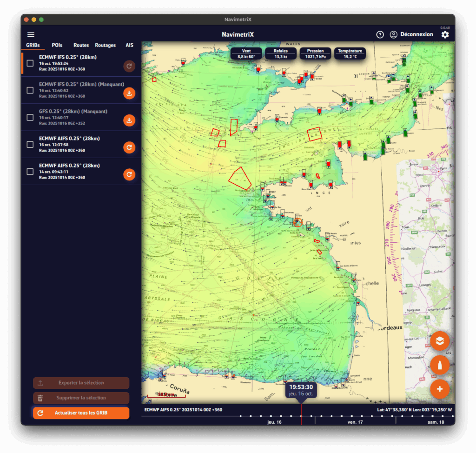Click the orange plus button

pyautogui.click(x=440, y=389)
